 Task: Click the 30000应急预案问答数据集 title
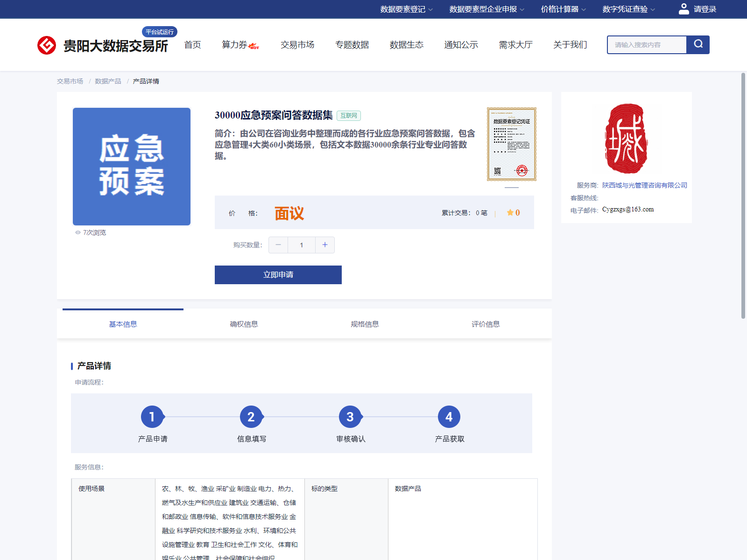tap(274, 115)
